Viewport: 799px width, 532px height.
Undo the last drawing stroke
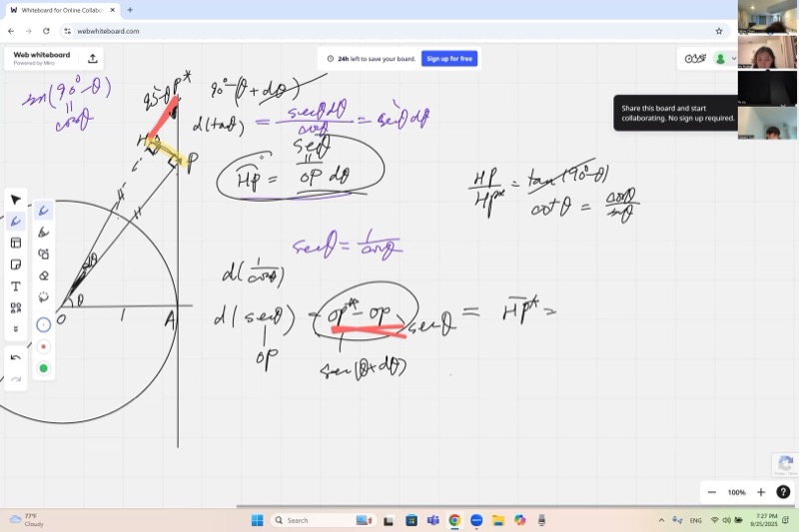16,357
